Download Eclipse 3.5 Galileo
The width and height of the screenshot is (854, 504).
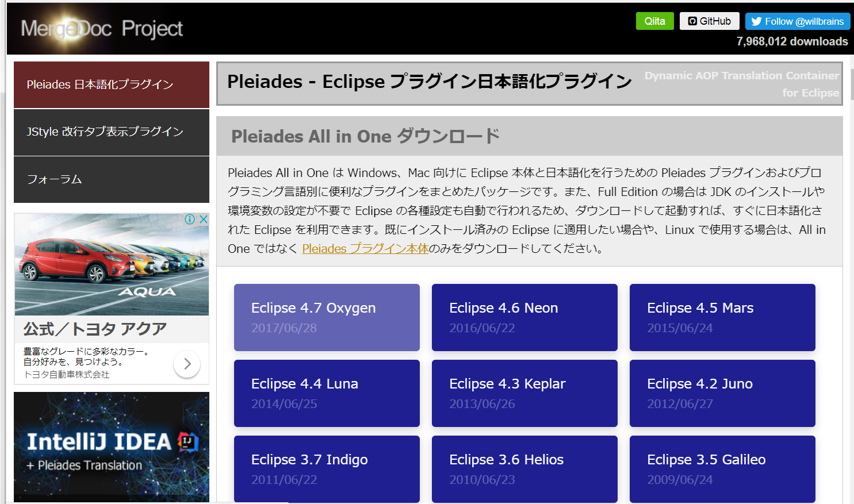pos(722,469)
